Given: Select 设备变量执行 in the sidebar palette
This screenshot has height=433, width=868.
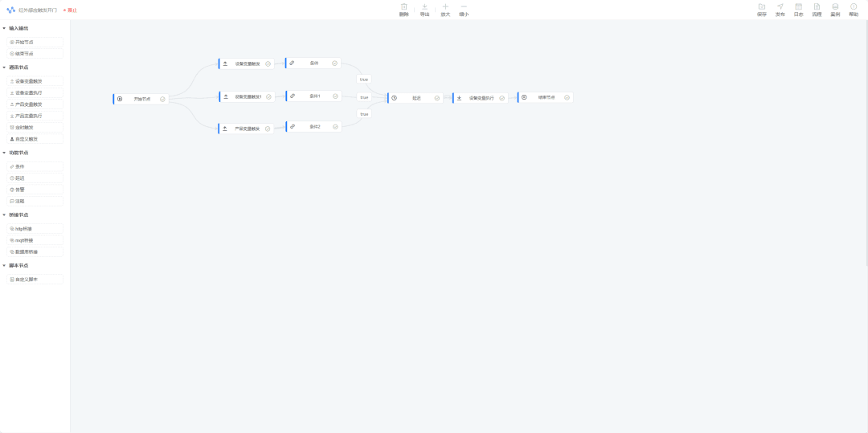Looking at the screenshot, I should (x=35, y=93).
